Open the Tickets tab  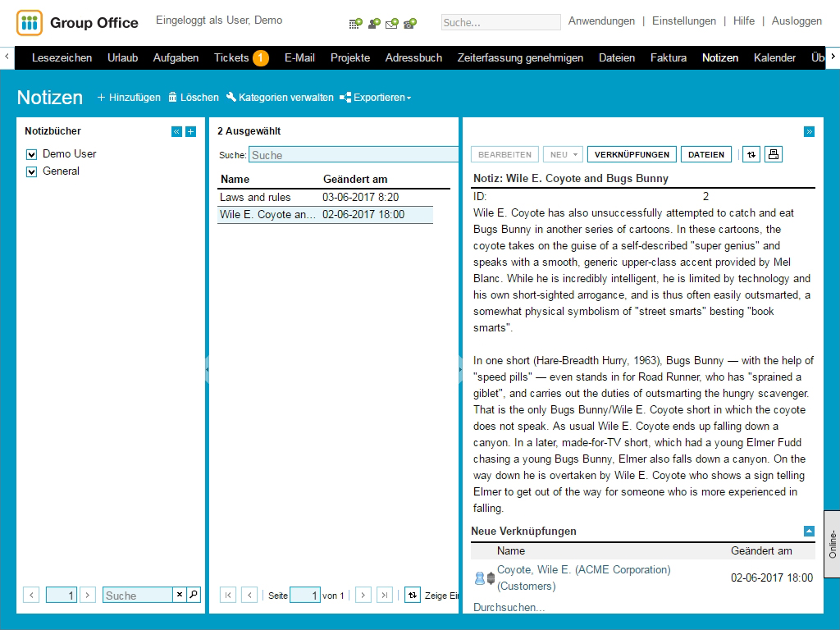click(231, 57)
